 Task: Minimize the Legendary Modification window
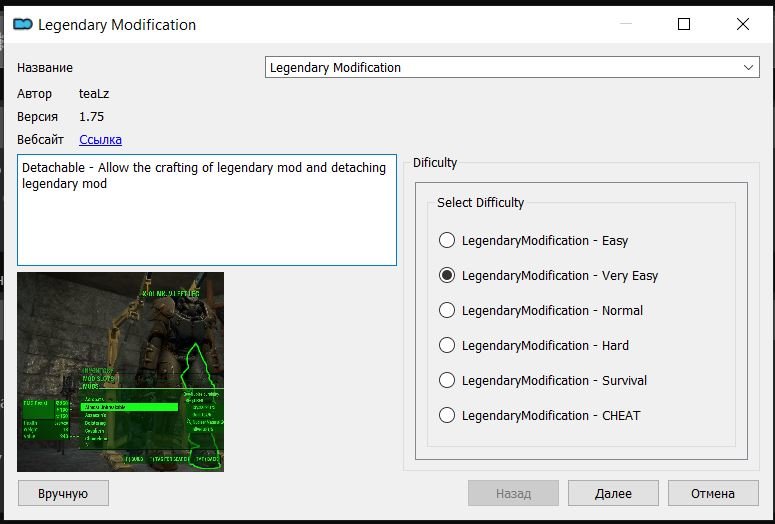point(626,25)
